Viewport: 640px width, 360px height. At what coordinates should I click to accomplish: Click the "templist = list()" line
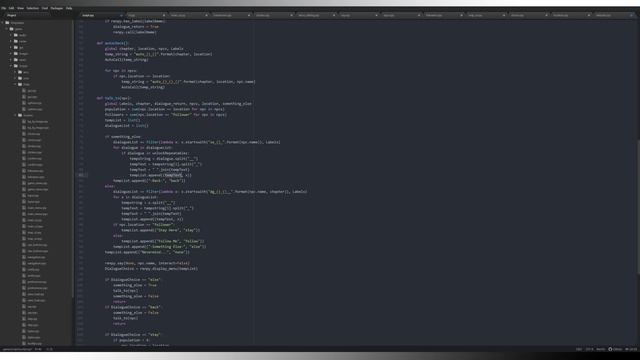click(x=122, y=120)
